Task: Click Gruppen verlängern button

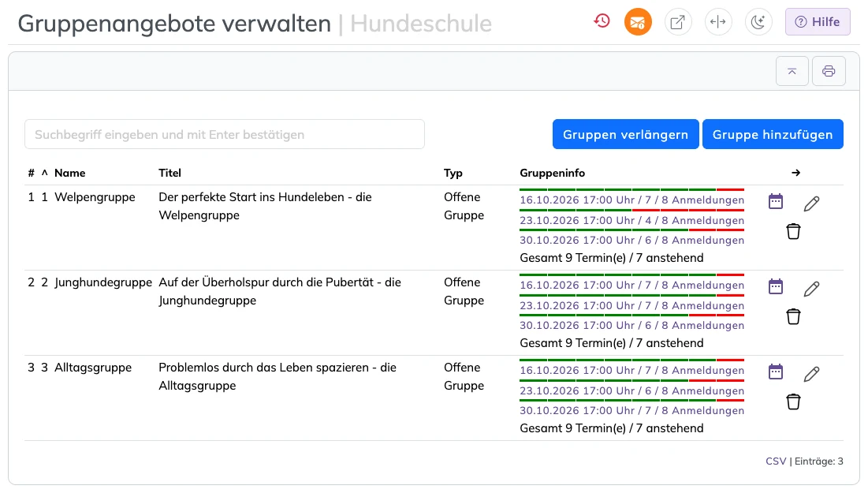Action: [625, 134]
